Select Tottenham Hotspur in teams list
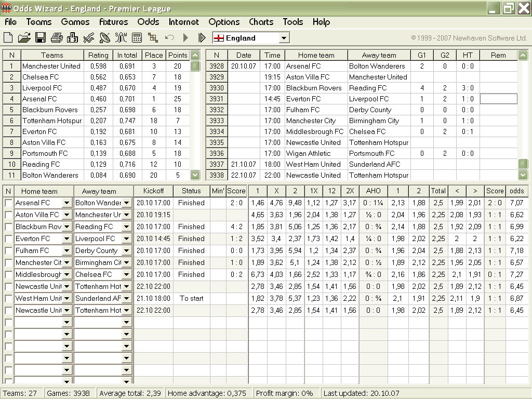This screenshot has height=399, width=532. click(x=52, y=121)
